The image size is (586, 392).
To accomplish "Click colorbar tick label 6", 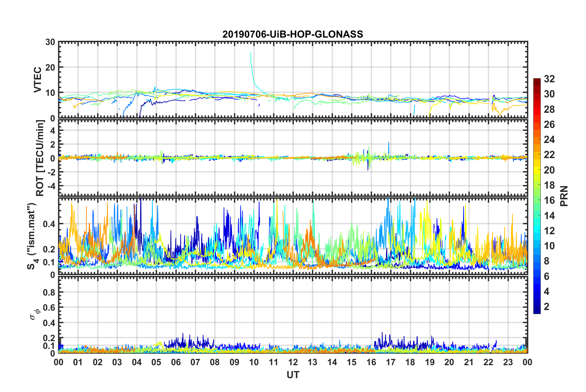I will click(547, 276).
